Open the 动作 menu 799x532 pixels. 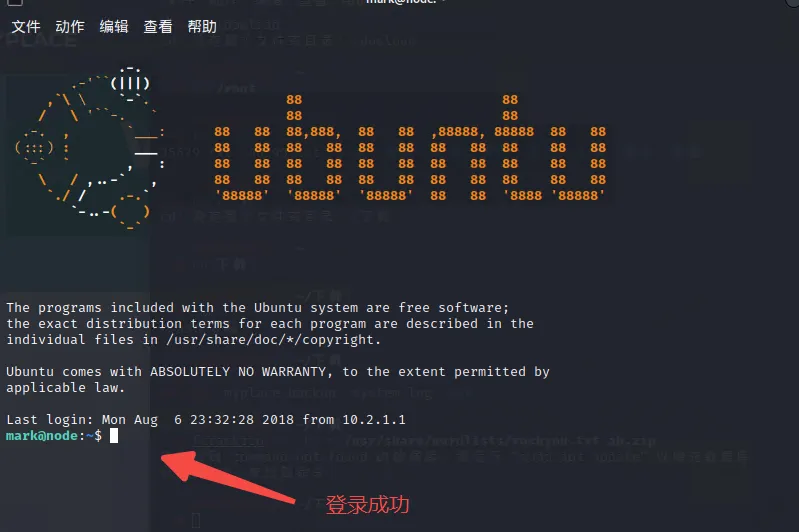click(x=70, y=26)
